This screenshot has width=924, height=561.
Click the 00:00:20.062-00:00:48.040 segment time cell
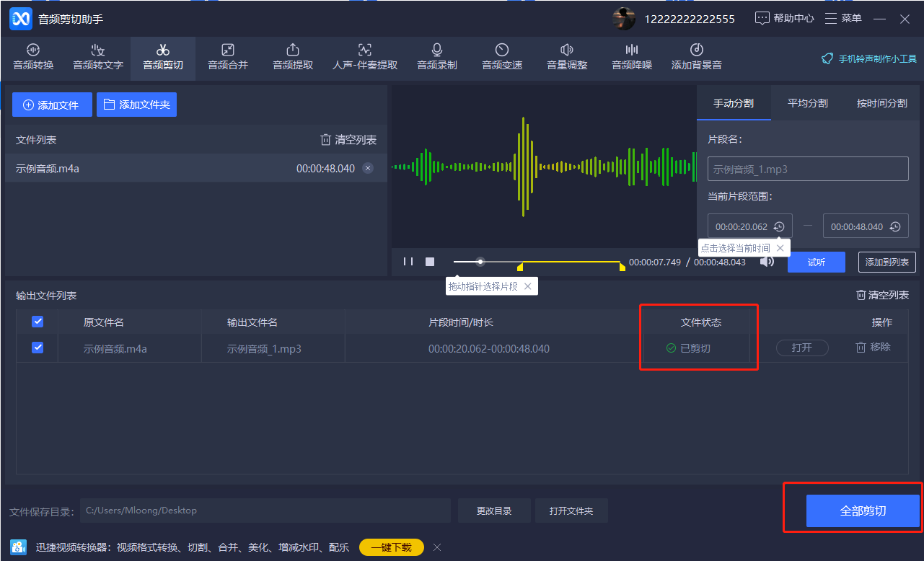pos(489,349)
